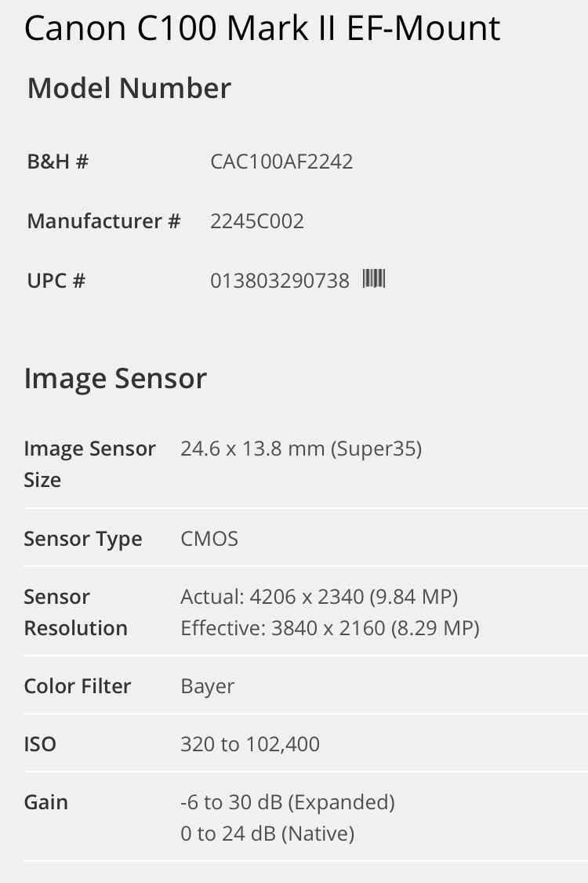588x883 pixels.
Task: Select the CMOS sensor type value
Action: pyautogui.click(x=209, y=539)
